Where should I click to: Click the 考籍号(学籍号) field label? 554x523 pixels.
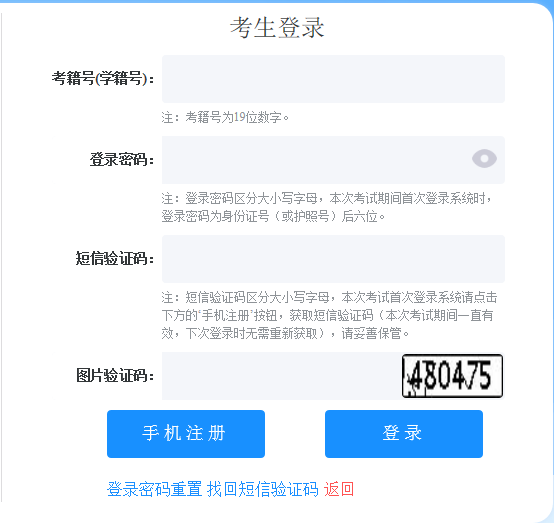103,78
